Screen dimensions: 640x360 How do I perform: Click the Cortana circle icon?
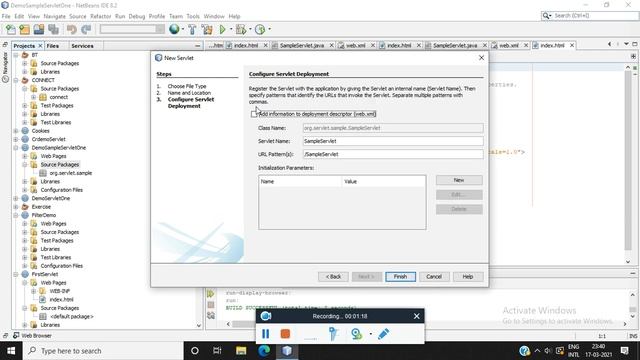pos(195,351)
